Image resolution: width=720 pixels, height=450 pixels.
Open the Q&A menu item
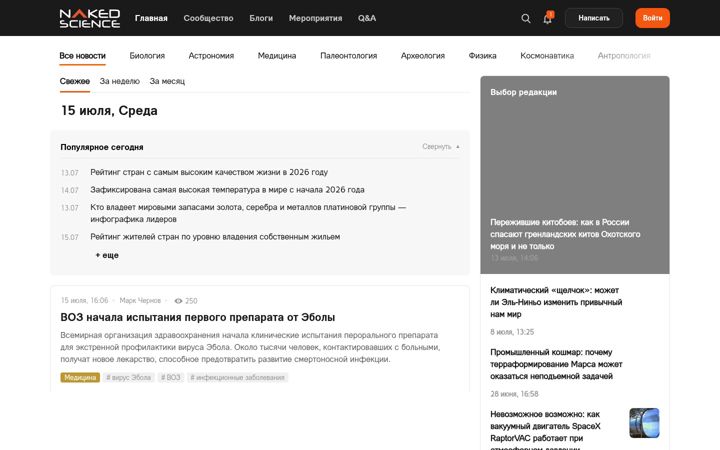coord(367,18)
